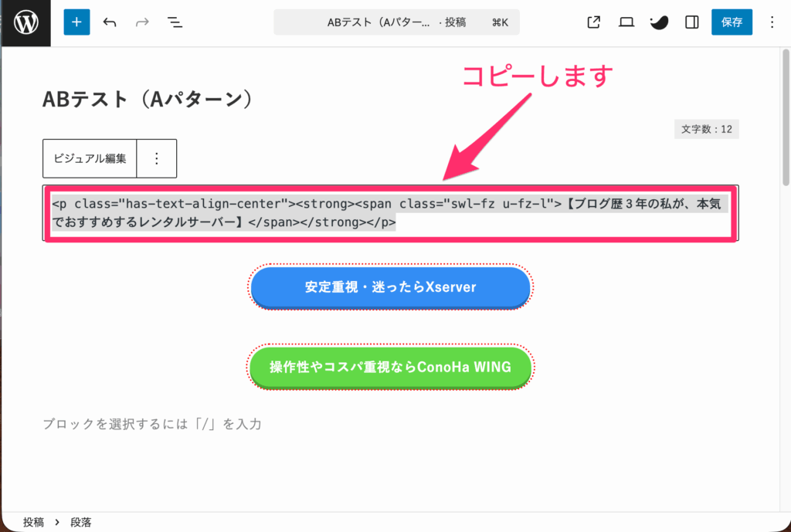Image resolution: width=791 pixels, height=532 pixels.
Task: Click the blue Xserver recommendation button
Action: (x=389, y=286)
